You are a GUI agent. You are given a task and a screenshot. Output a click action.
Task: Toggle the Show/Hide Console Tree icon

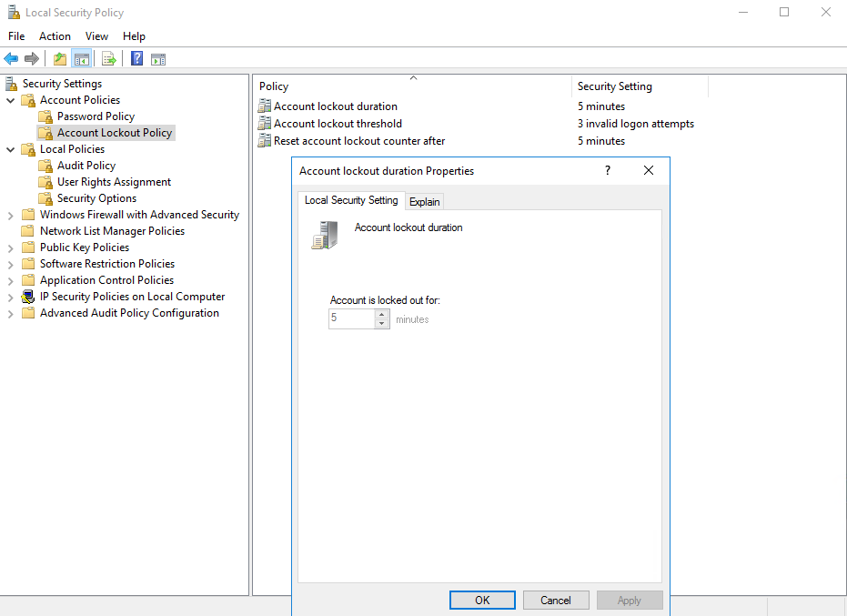click(x=80, y=58)
